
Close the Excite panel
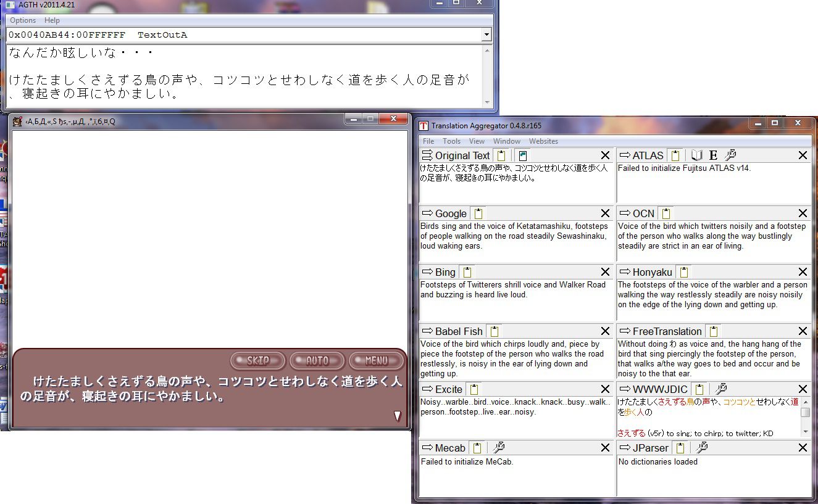(605, 389)
